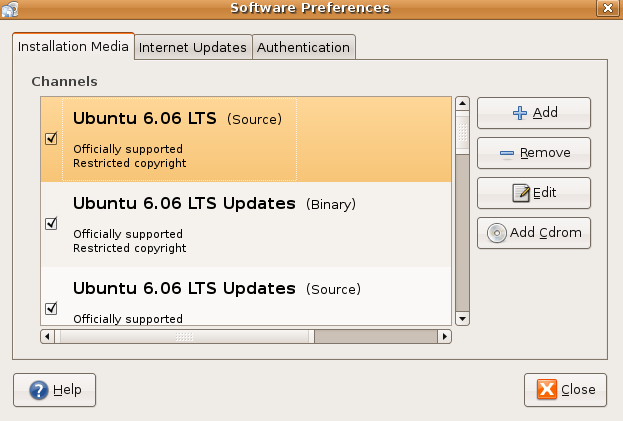Click the window menu icon in title bar
Screen dimensions: 623x421
(x=10, y=9)
